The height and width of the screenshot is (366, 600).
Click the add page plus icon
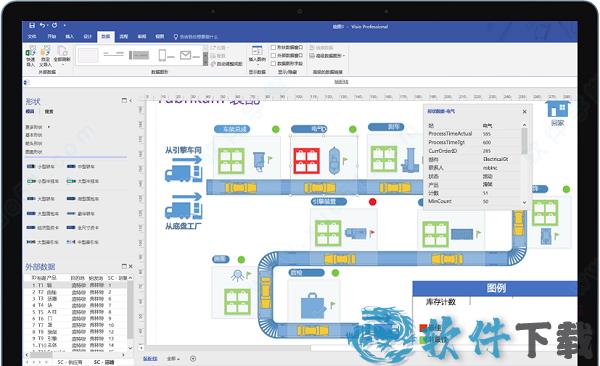click(x=193, y=359)
